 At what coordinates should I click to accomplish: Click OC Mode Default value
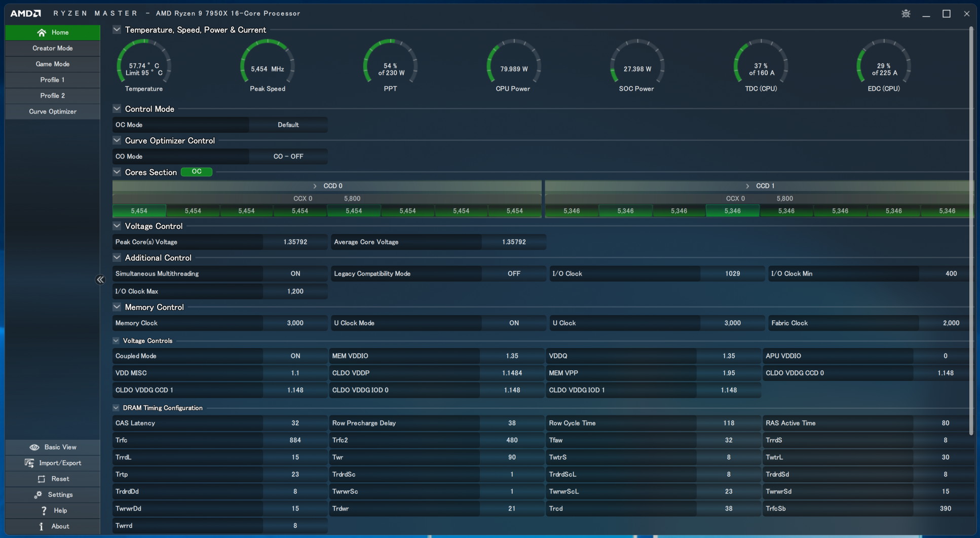pos(288,125)
